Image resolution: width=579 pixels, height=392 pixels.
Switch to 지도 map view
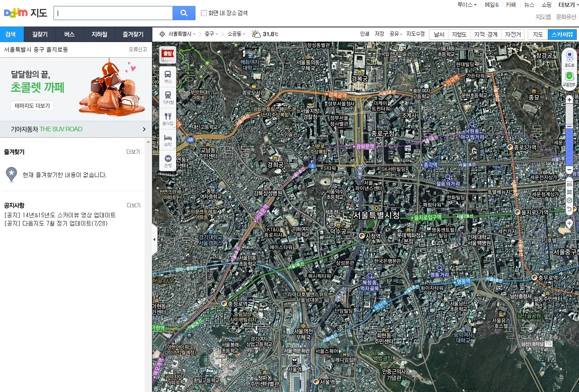(x=538, y=34)
